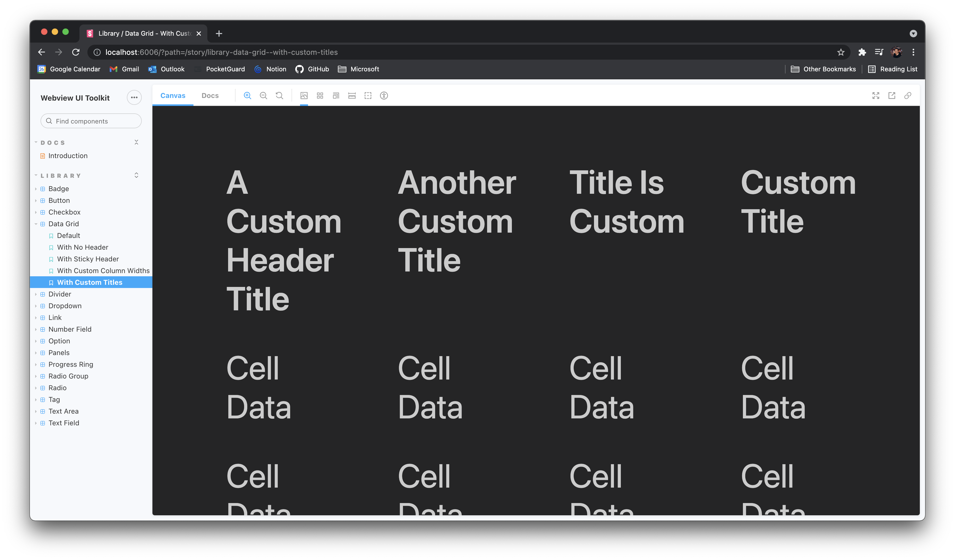Click the zoom in toolbar icon
Screen dimensions: 955x560
pyautogui.click(x=248, y=95)
